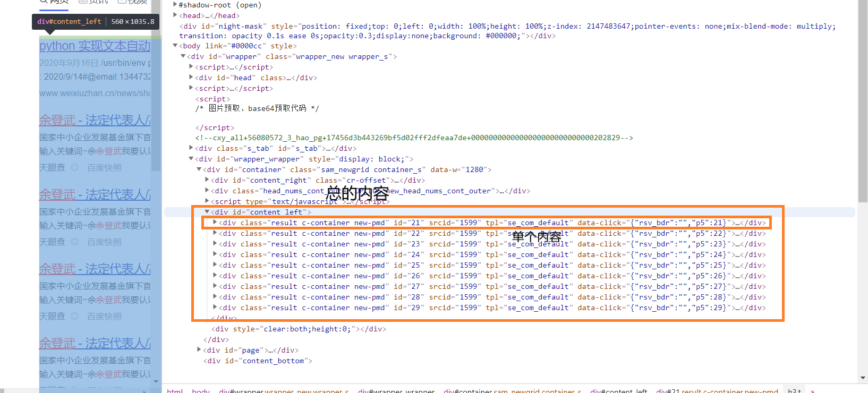Click the body breadcrumb item
868x393 pixels.
pyautogui.click(x=201, y=390)
